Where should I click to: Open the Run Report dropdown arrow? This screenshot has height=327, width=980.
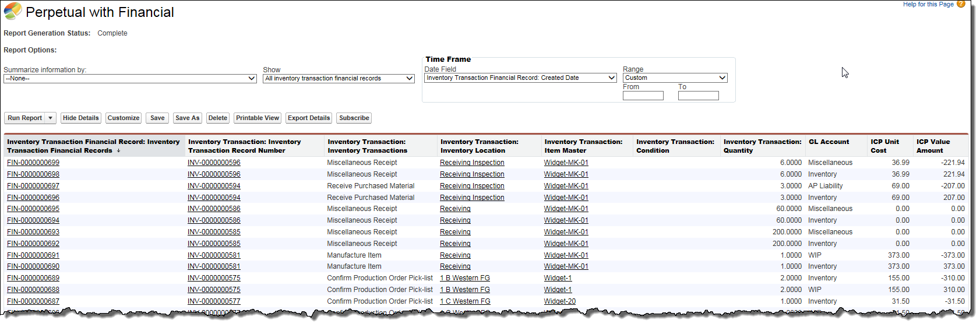point(50,118)
